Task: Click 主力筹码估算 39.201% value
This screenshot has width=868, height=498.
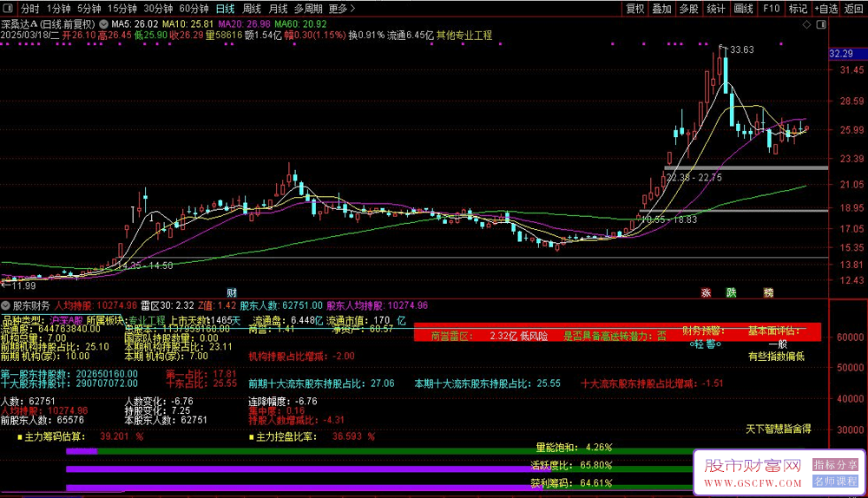Action: [122, 436]
